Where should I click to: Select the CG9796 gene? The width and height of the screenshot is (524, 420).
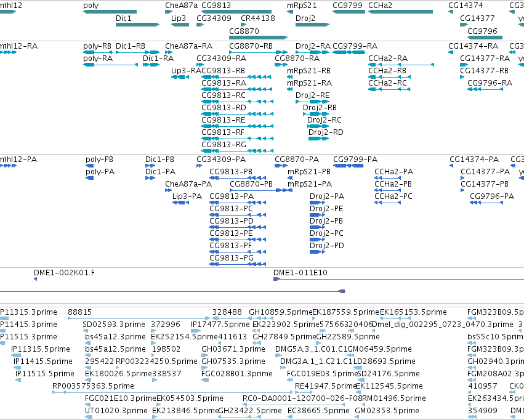pos(485,37)
